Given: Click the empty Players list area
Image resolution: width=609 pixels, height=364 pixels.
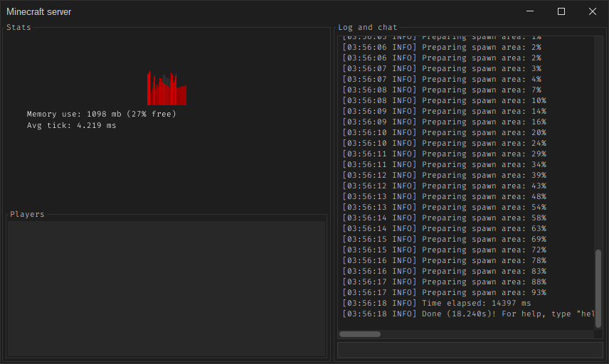Looking at the screenshot, I should coord(166,288).
